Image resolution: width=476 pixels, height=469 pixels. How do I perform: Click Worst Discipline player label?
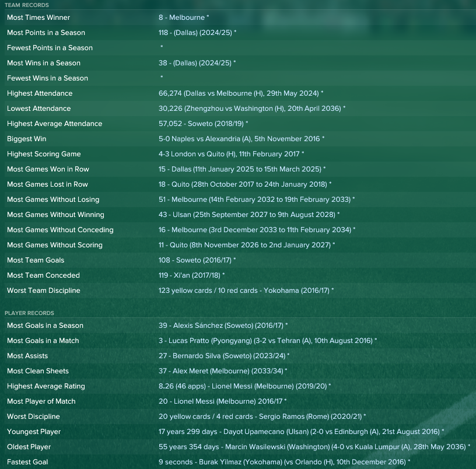coord(33,416)
